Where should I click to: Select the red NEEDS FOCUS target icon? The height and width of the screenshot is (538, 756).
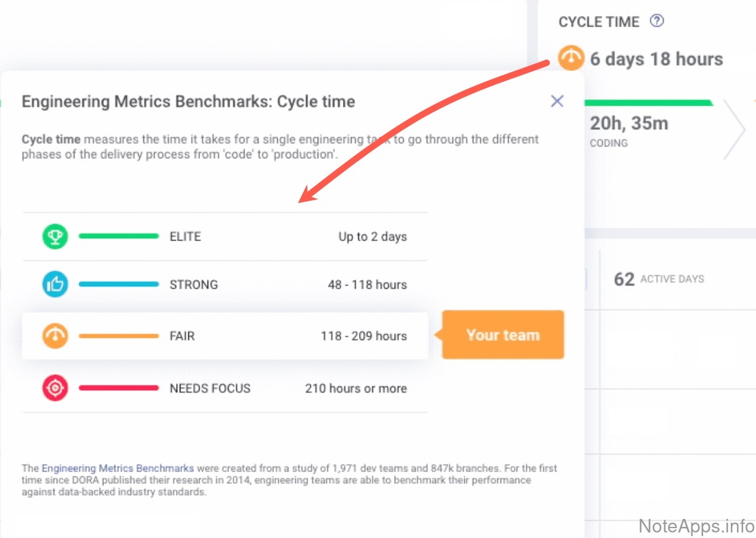tap(55, 388)
